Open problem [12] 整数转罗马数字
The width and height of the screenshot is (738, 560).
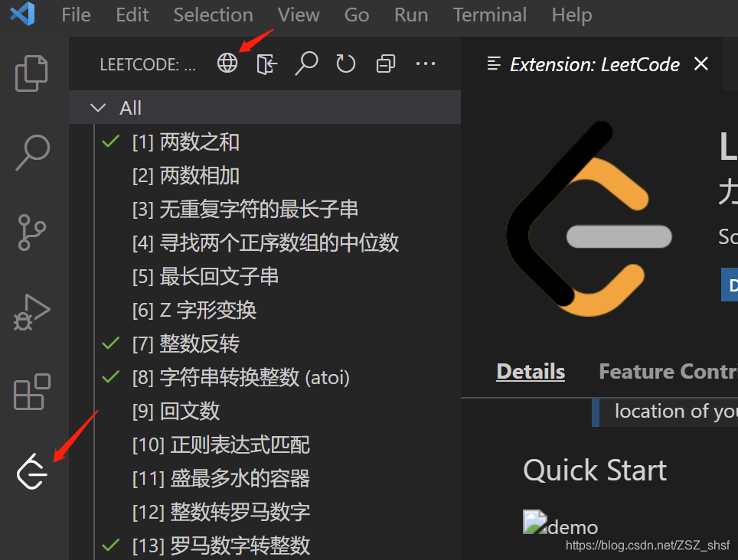pyautogui.click(x=265, y=512)
